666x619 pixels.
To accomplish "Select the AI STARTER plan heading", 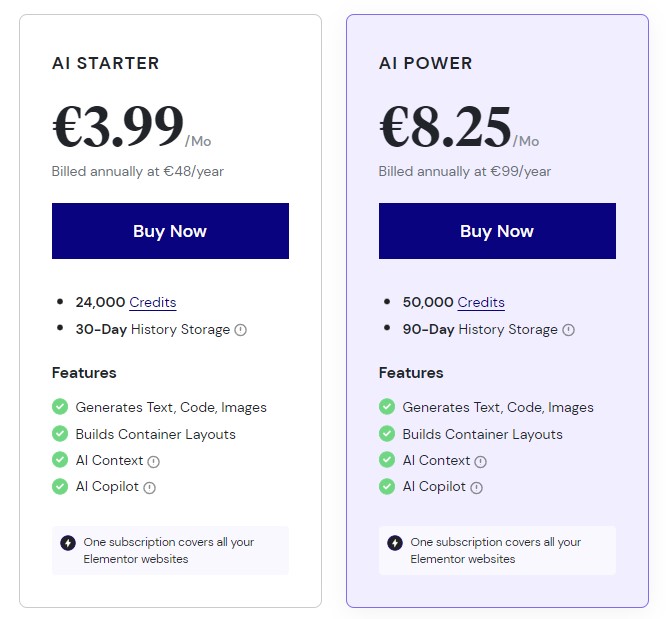I will pos(105,63).
